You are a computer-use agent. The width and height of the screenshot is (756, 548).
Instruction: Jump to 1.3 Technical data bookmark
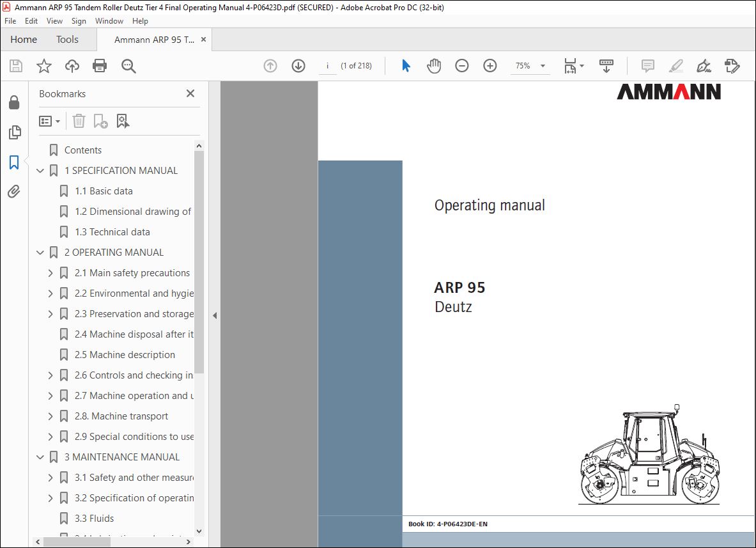(112, 232)
